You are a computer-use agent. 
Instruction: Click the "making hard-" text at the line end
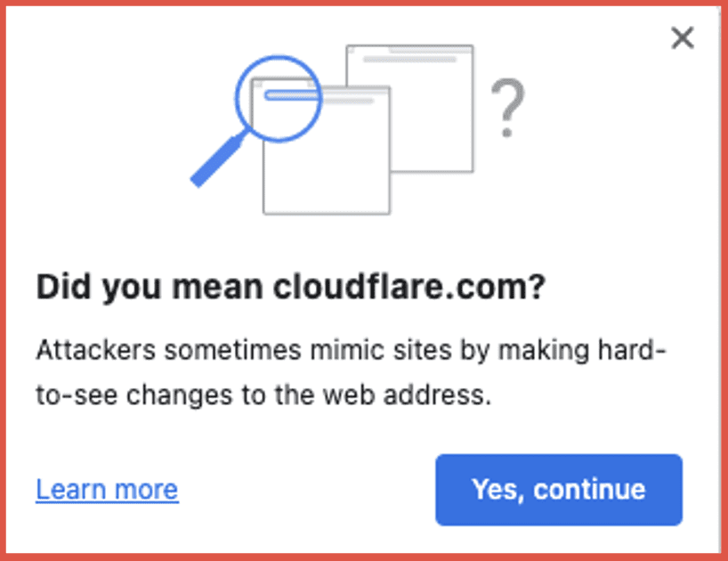tap(583, 350)
